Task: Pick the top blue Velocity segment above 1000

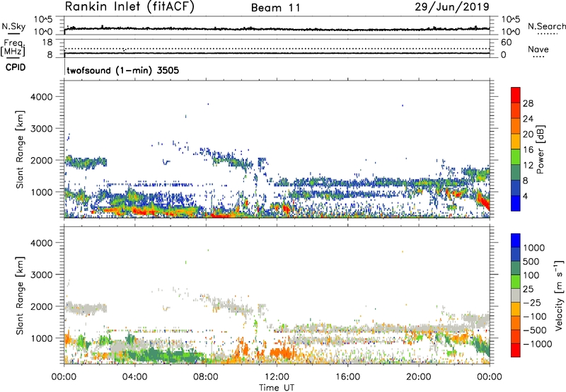Action: click(516, 241)
